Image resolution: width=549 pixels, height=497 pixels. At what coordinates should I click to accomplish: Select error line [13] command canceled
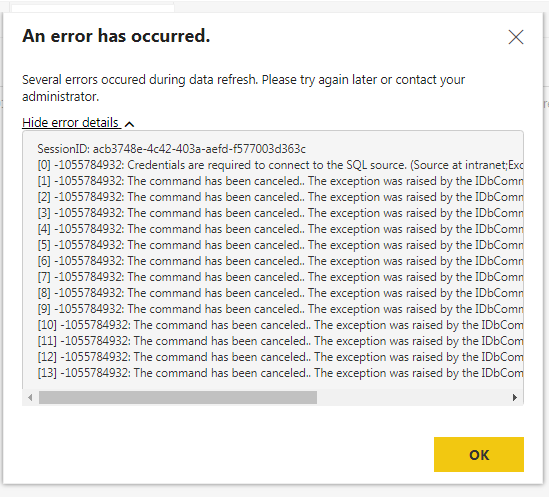pos(280,373)
